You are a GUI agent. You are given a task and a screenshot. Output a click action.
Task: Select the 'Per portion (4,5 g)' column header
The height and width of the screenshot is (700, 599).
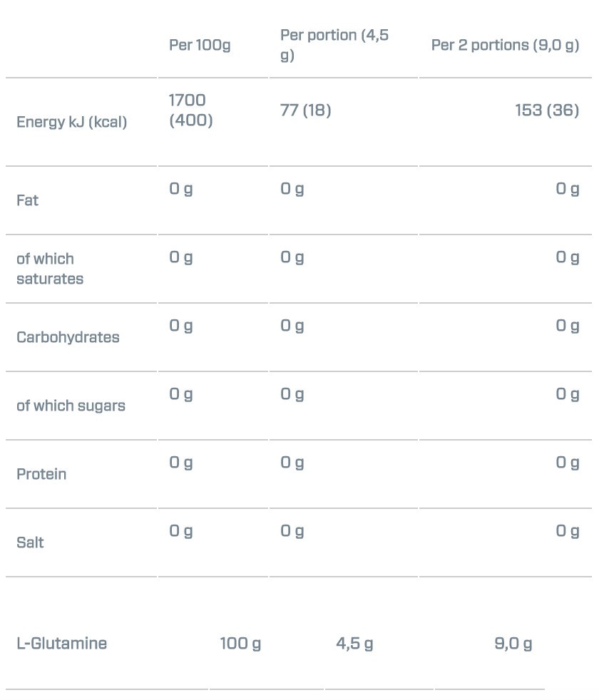(x=334, y=45)
